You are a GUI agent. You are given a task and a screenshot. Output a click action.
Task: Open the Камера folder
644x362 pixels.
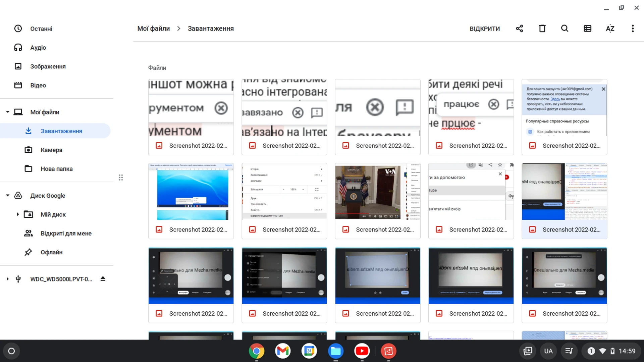51,150
